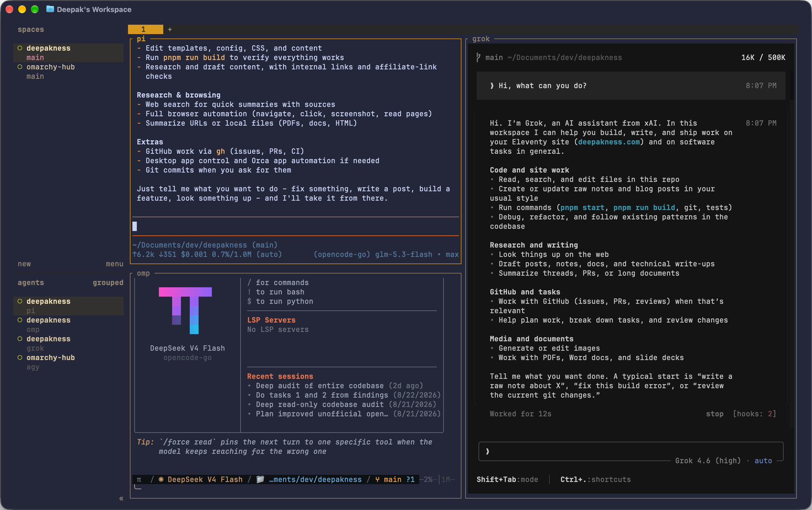
Task: Switch to tab 1
Action: [x=145, y=29]
